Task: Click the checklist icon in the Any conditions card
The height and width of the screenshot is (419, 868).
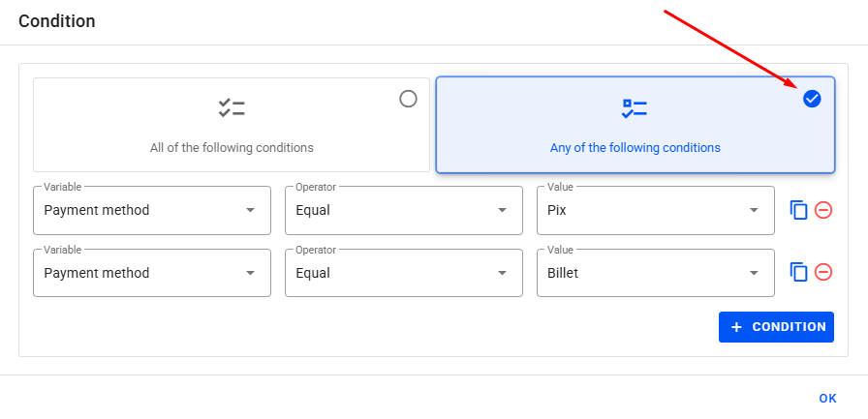Action: click(635, 108)
